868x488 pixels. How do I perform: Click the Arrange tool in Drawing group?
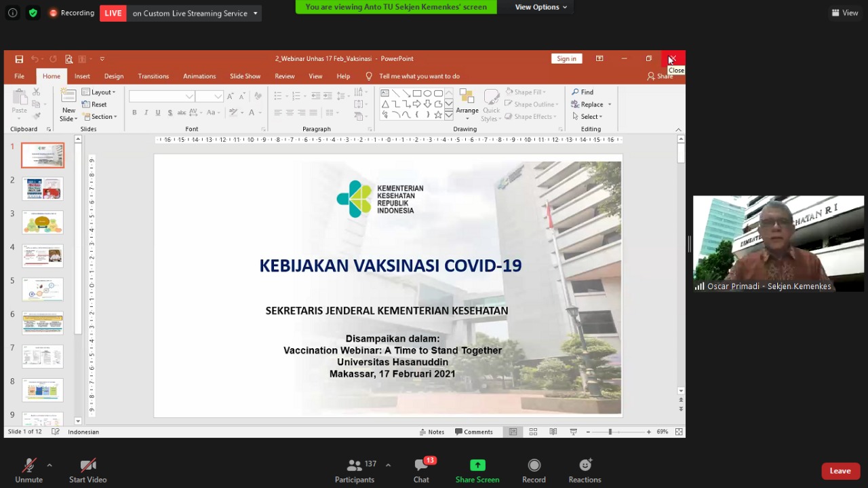467,103
